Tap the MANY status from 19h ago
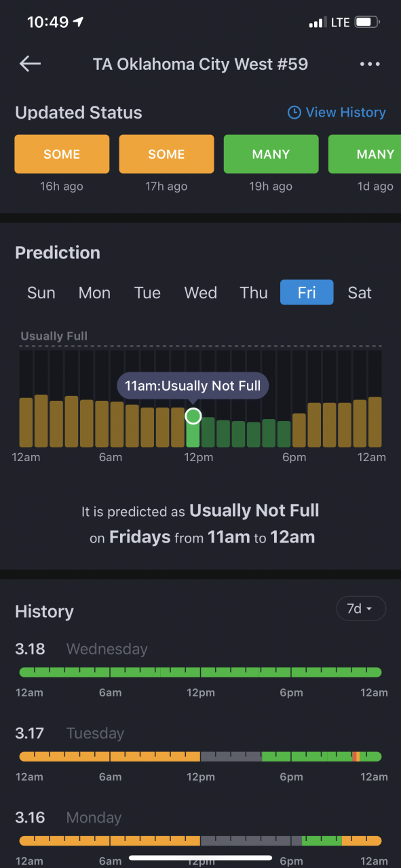The height and width of the screenshot is (868, 401). pyautogui.click(x=271, y=154)
